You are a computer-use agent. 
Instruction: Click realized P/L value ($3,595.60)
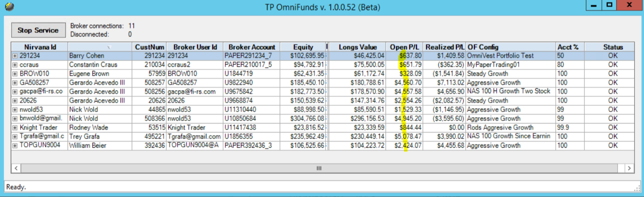click(x=445, y=118)
